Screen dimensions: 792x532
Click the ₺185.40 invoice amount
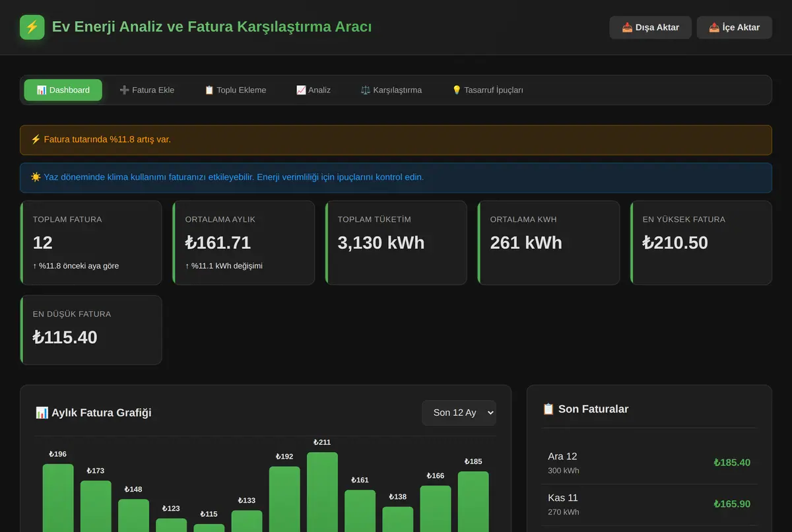click(x=732, y=463)
